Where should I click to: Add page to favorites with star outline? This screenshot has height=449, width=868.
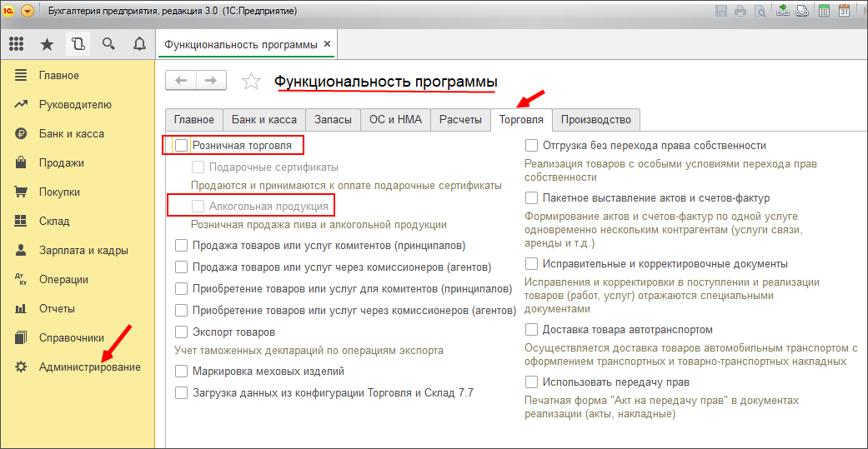pos(251,81)
